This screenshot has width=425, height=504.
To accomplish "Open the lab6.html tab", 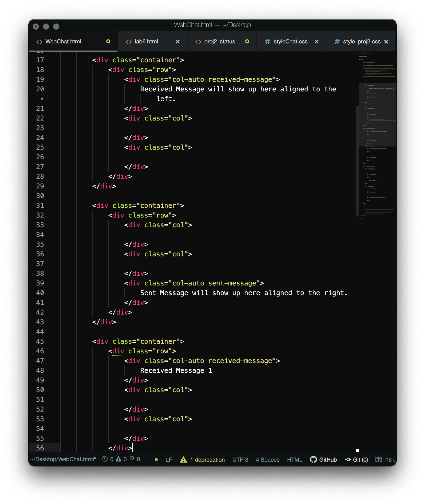I will click(x=152, y=42).
